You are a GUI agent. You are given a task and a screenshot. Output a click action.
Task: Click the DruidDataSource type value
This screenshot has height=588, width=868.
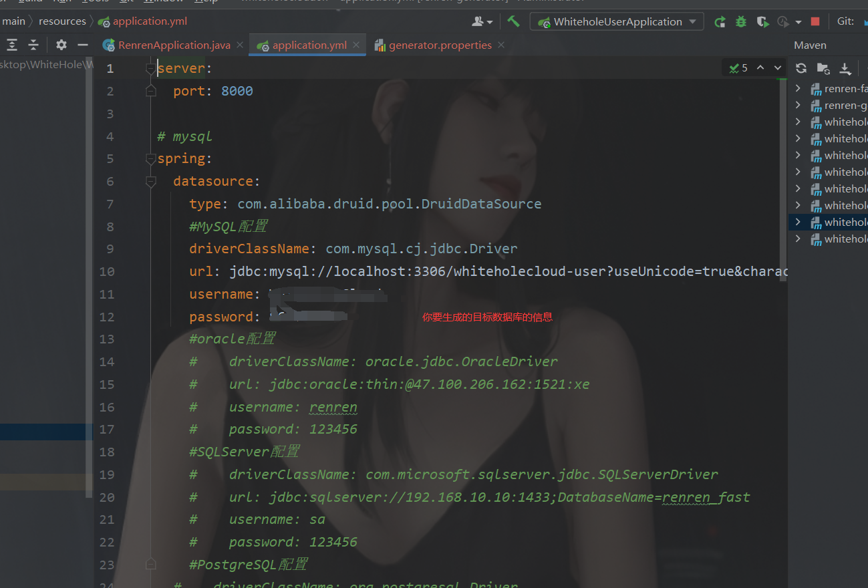coord(390,204)
